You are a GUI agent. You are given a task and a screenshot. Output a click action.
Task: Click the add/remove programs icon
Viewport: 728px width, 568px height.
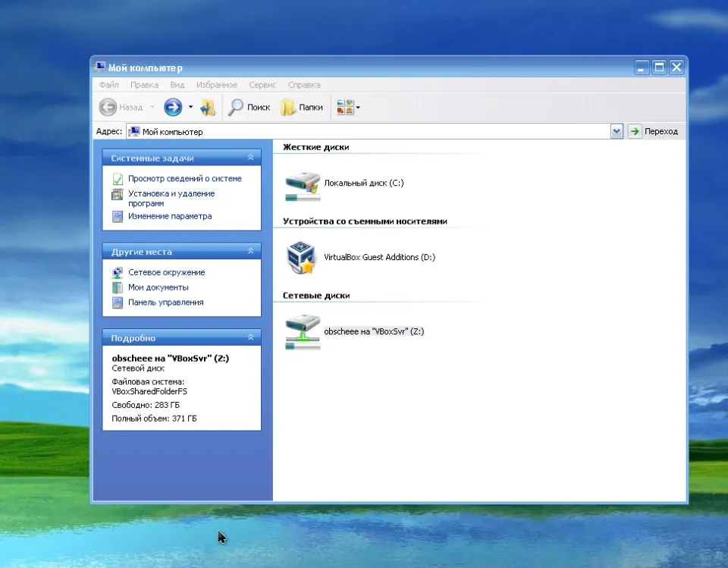118,194
